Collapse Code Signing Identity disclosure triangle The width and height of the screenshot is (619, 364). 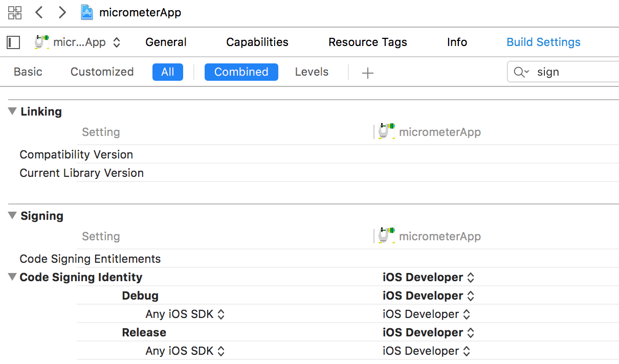(x=13, y=277)
